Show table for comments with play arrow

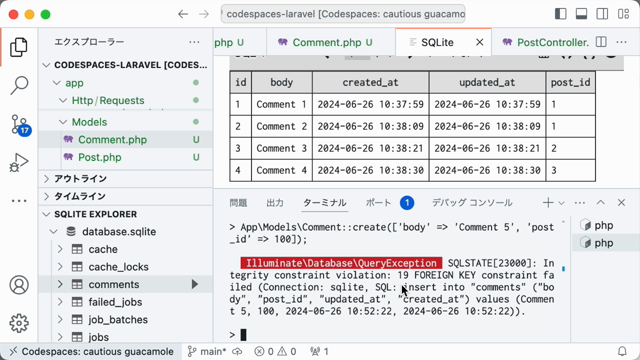195,284
